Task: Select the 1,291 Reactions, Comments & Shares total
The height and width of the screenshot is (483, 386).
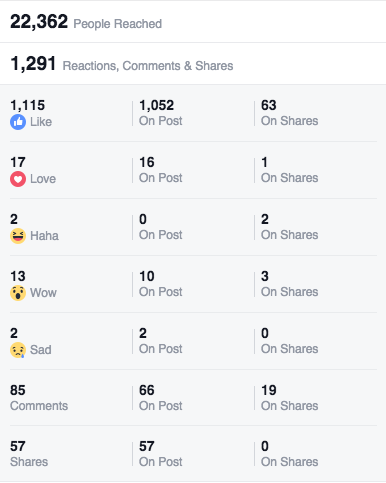Action: [x=33, y=63]
